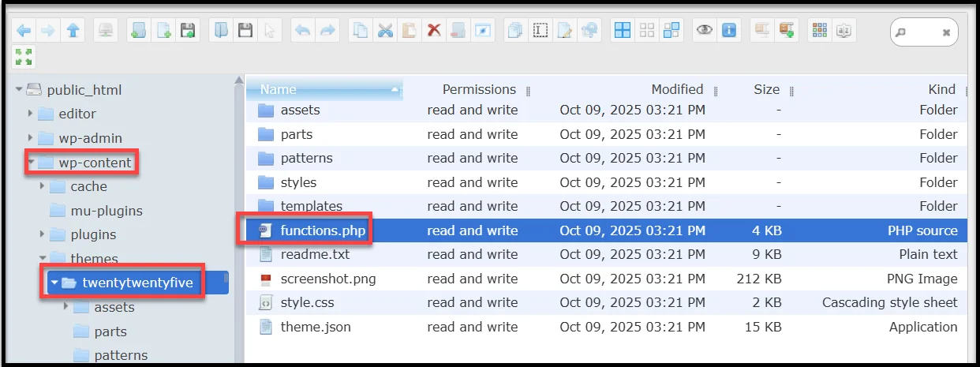Screen dimensions: 980x367
Task: Select the theme.json file
Action: [606, 327]
